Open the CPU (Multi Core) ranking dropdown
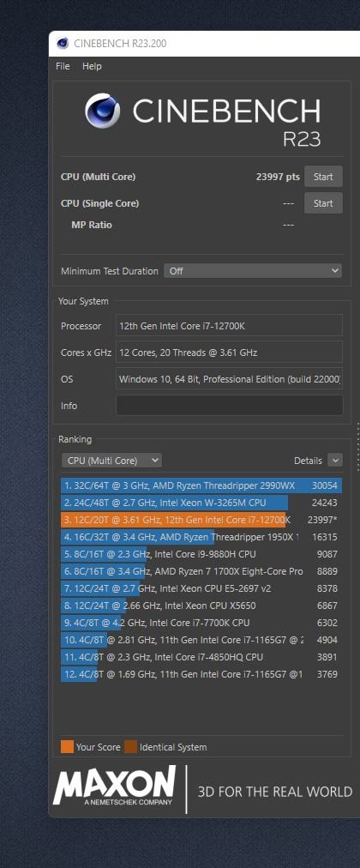 (111, 460)
